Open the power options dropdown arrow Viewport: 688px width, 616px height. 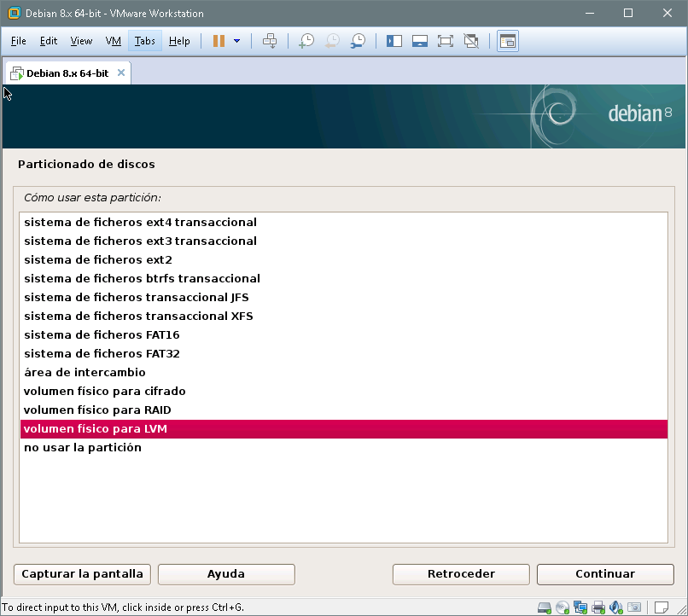(x=236, y=41)
